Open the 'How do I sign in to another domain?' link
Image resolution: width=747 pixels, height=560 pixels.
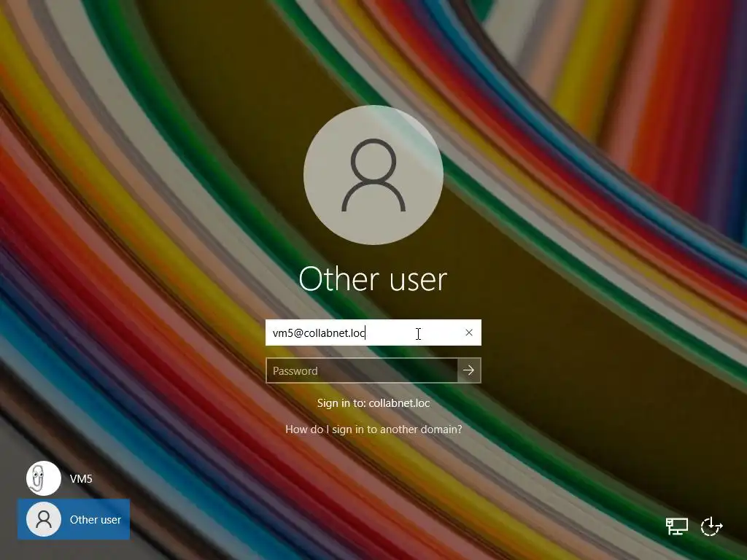tap(373, 429)
